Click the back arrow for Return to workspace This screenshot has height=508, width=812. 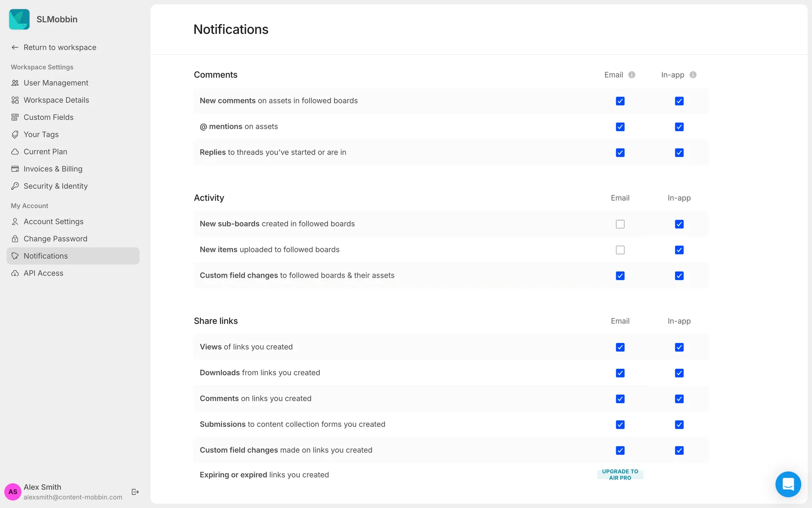[x=15, y=47]
